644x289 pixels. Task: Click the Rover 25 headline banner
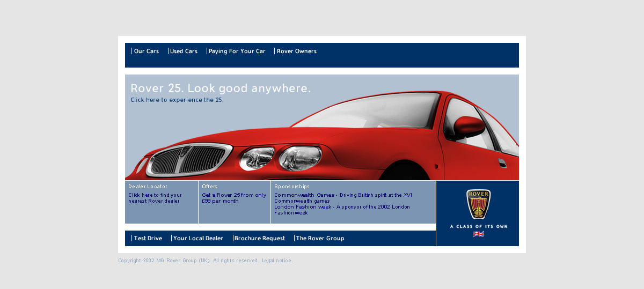(x=221, y=88)
